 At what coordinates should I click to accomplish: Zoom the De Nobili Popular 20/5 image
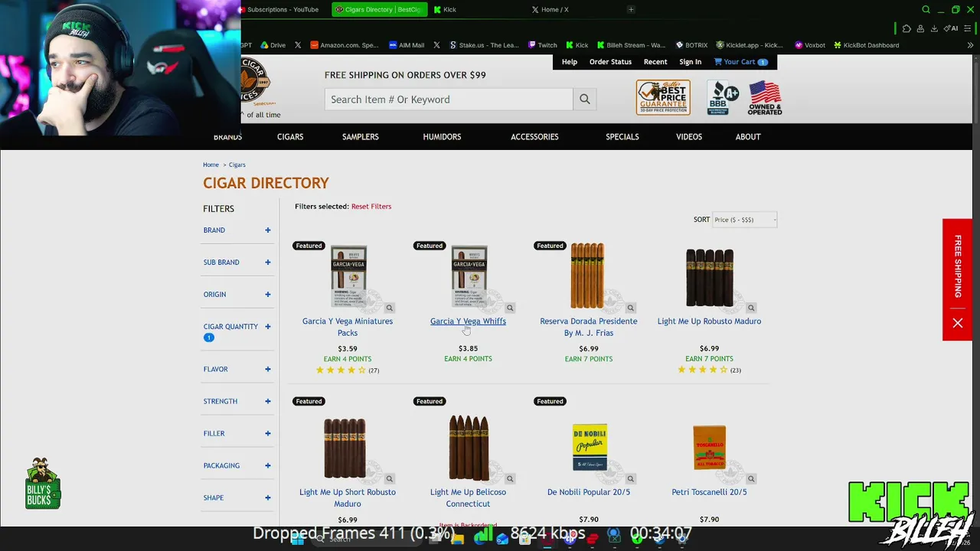(x=630, y=479)
